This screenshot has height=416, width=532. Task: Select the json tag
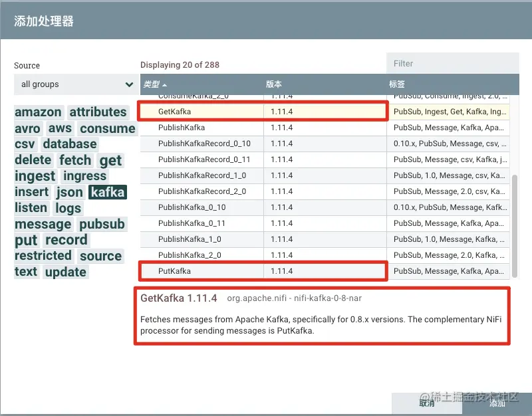click(70, 192)
